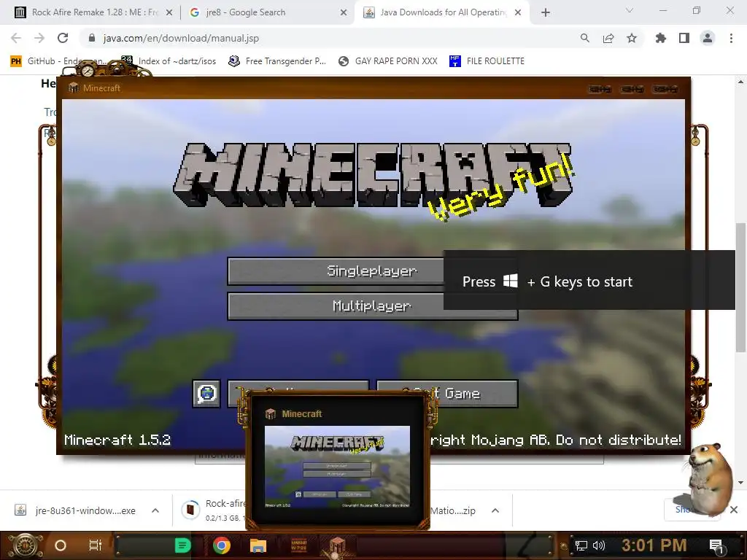Open the network status tray icon

coord(581,545)
